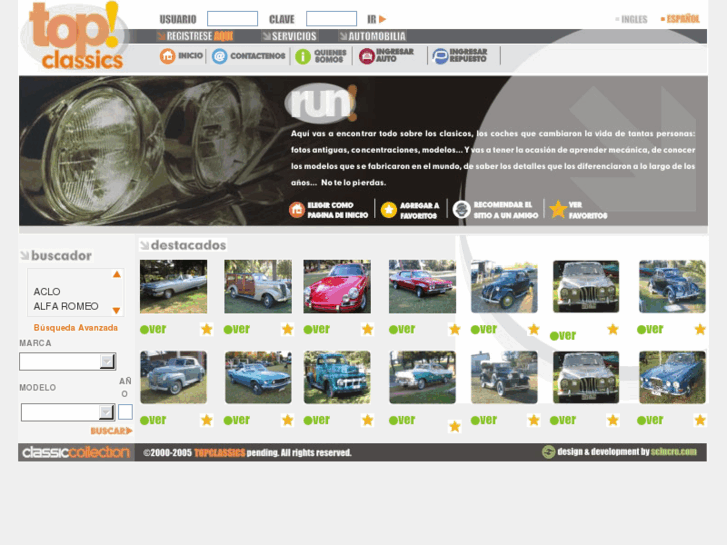Switch the language to Ingles

coord(631,19)
